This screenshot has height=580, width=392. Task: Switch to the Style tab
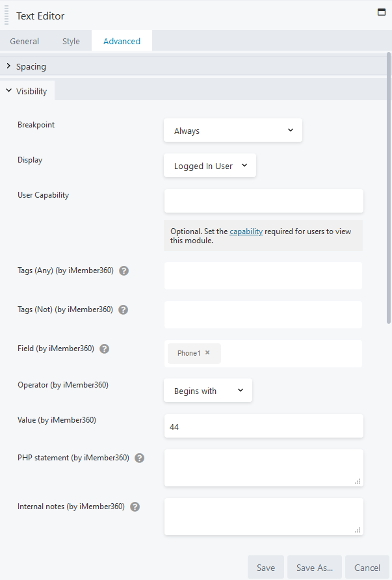[71, 40]
